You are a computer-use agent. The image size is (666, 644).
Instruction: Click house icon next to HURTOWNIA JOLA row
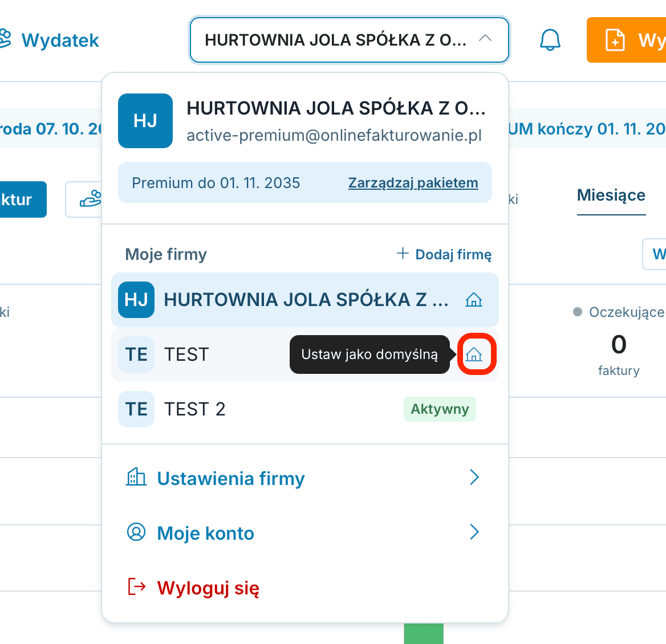point(474,300)
